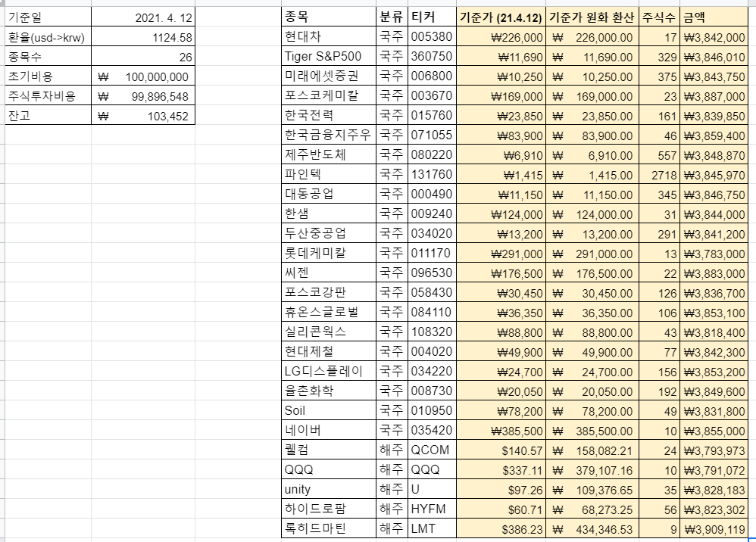
Task: Click the 금액 column header
Action: (x=714, y=17)
